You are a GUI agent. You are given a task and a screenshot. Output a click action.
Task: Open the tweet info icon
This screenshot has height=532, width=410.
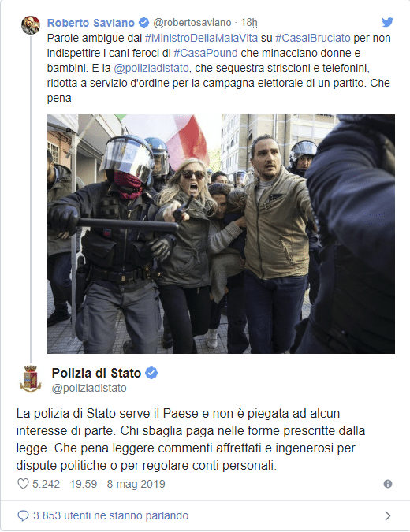point(388,484)
